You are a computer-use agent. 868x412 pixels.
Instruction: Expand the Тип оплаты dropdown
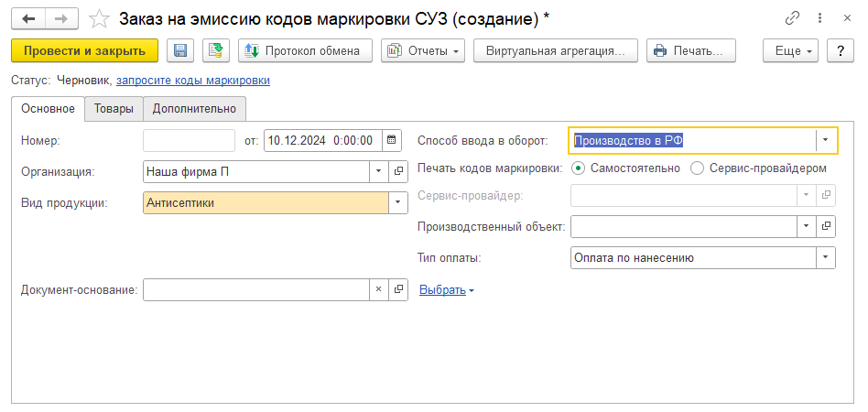[x=826, y=258]
